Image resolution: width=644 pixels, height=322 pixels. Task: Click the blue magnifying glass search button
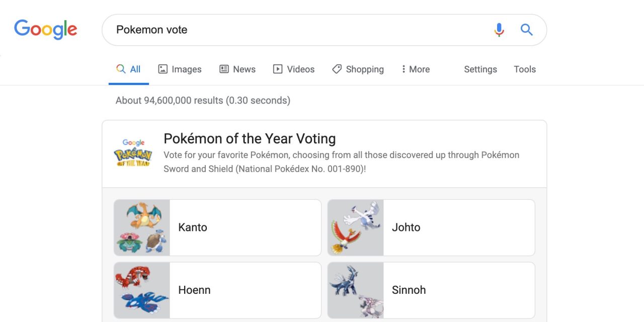tap(526, 30)
